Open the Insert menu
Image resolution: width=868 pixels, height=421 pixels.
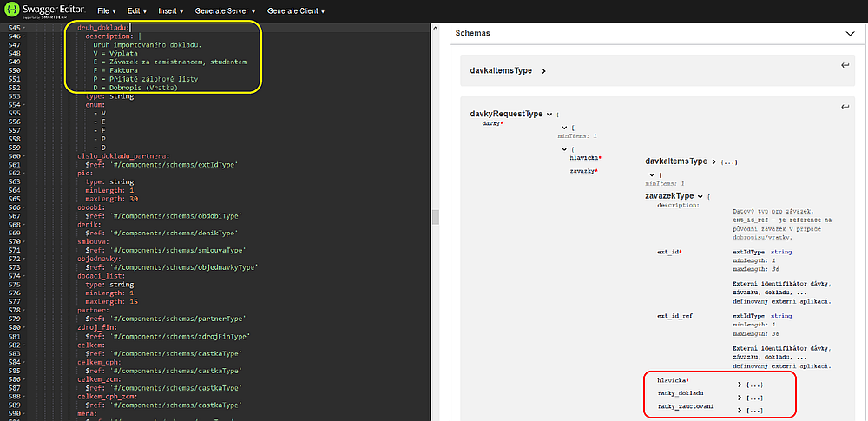point(170,11)
